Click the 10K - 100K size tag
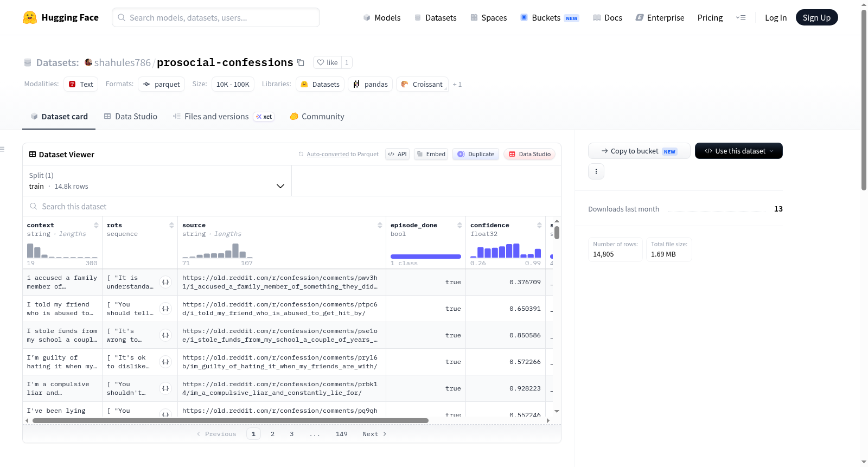The image size is (868, 467). pos(233,84)
